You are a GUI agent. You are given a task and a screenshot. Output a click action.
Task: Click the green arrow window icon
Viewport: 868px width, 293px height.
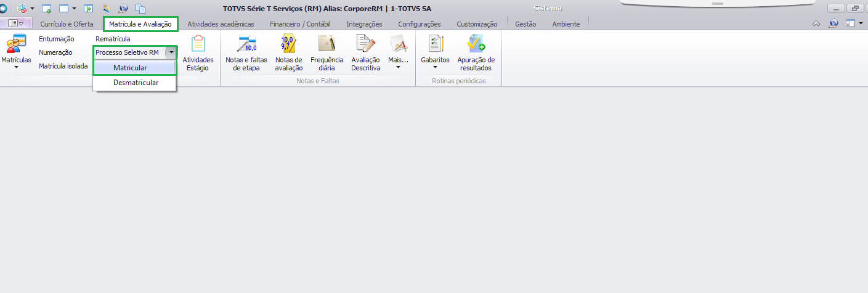89,9
